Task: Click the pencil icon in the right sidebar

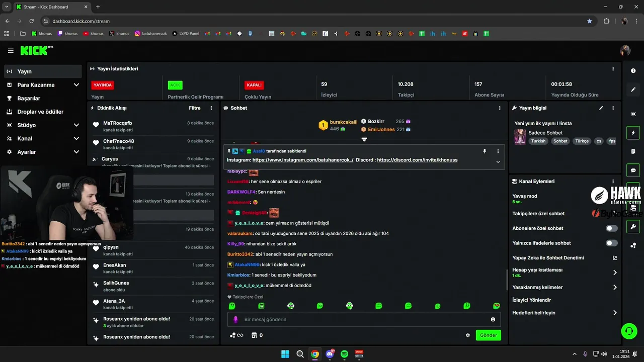Action: point(633,89)
